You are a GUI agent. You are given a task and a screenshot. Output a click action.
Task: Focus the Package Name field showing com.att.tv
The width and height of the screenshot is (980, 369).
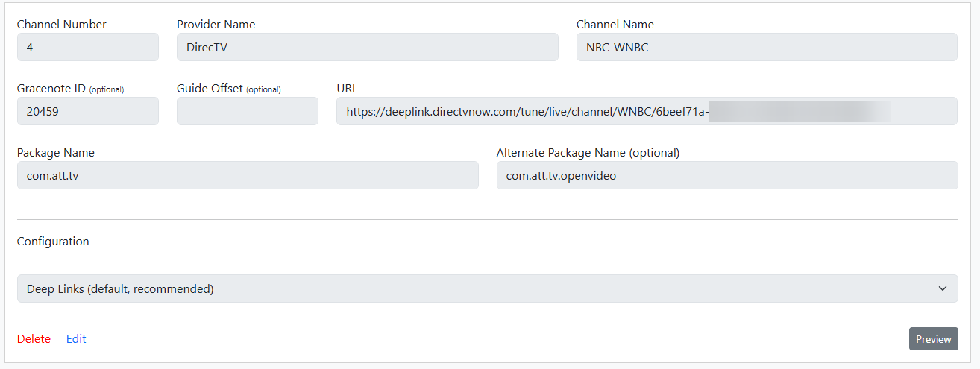tap(247, 175)
